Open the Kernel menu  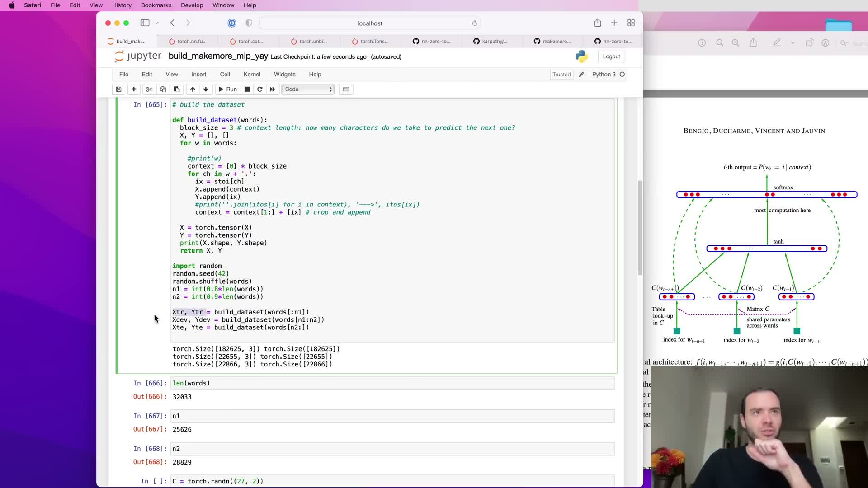tap(252, 75)
